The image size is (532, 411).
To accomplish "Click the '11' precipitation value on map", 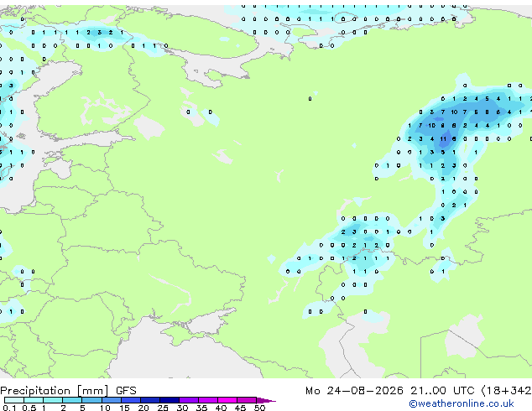I will click(443, 138).
